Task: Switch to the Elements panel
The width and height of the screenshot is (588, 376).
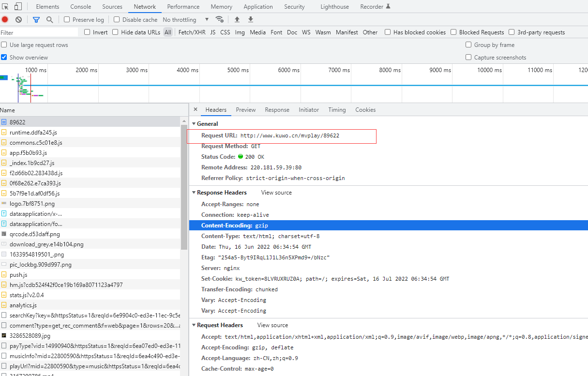Action: [47, 7]
